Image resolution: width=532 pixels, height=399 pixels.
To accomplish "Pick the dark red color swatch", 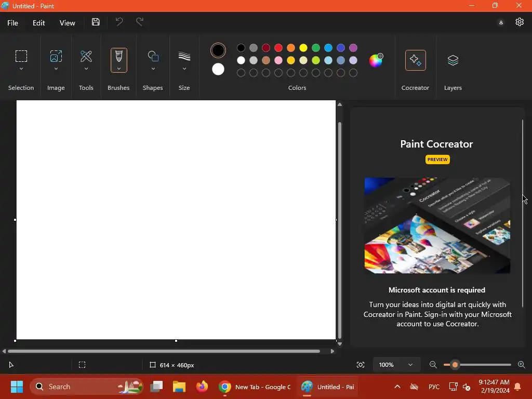I will 266,48.
